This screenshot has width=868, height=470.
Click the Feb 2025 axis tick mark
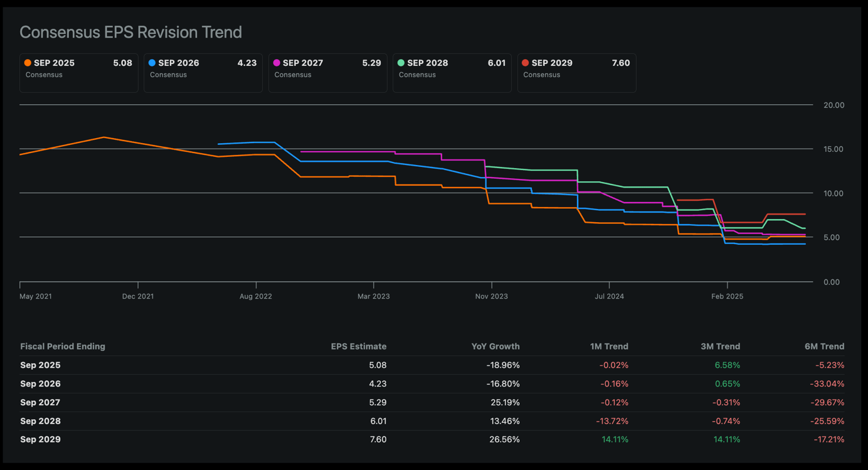coord(727,286)
